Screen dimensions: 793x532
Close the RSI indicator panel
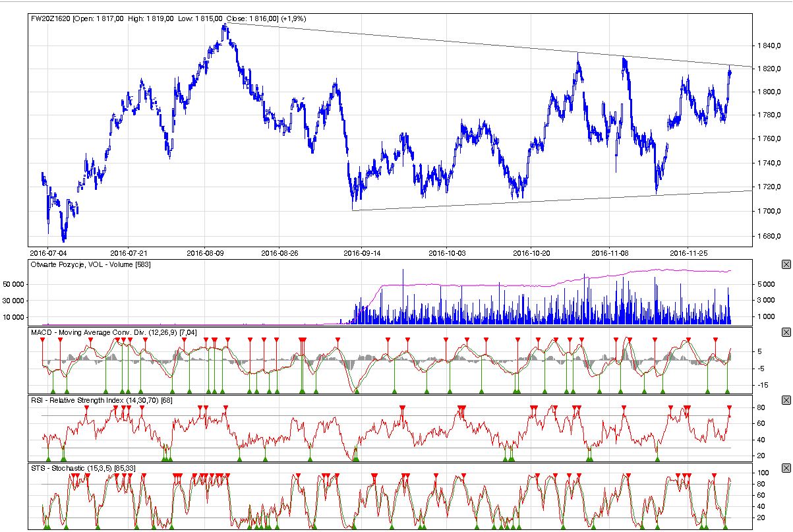click(x=785, y=400)
